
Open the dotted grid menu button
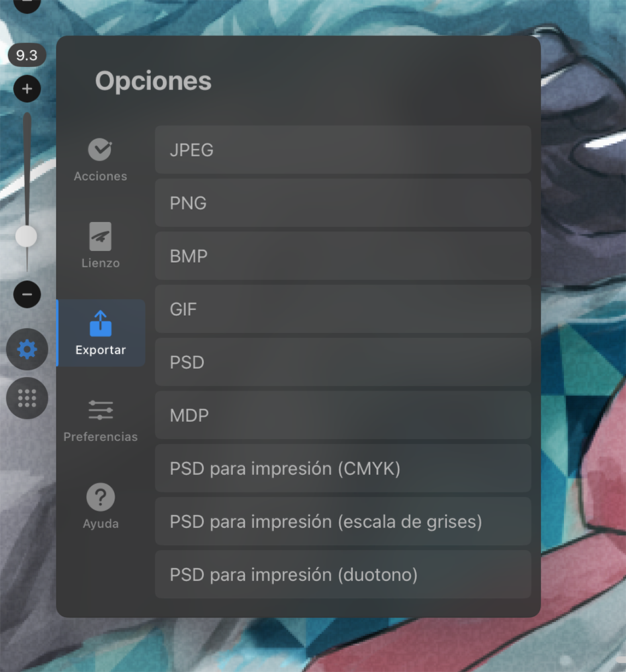[27, 398]
